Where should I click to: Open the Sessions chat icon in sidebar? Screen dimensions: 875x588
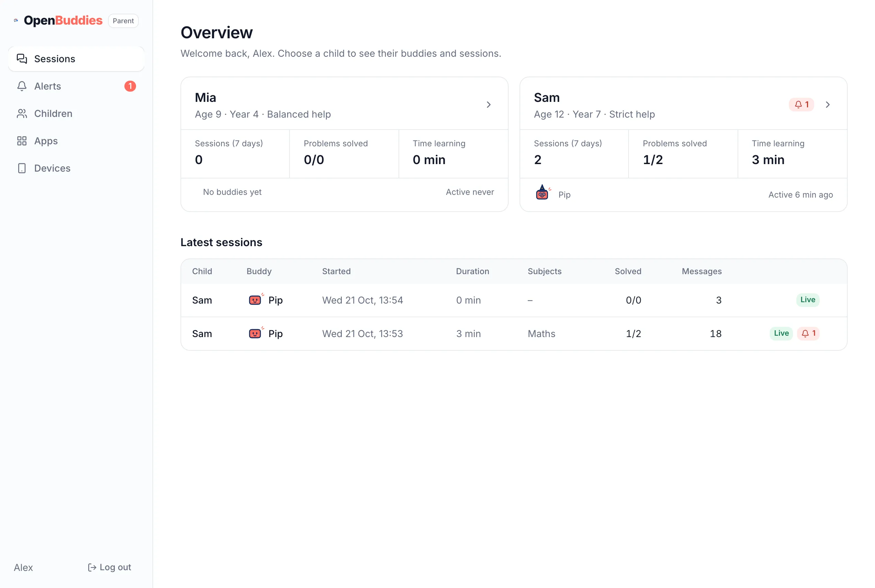(22, 59)
